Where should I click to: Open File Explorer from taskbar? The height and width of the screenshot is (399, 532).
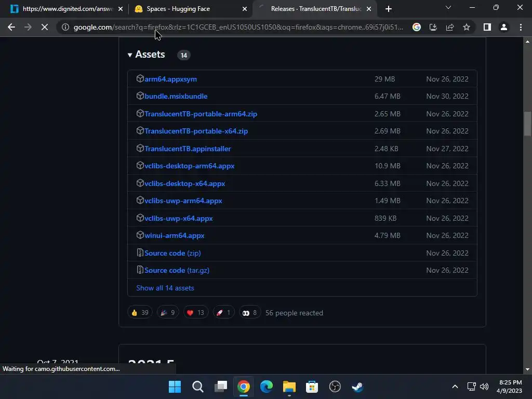click(x=289, y=387)
